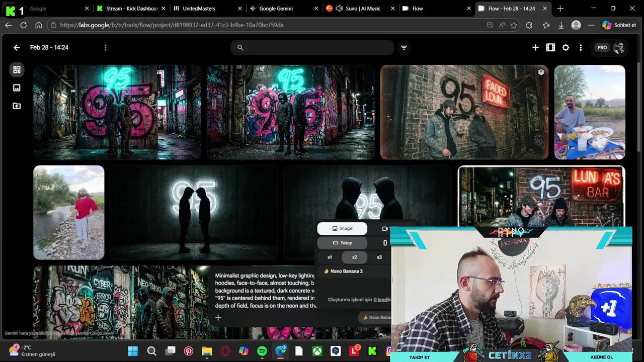This screenshot has height=362, width=644.
Task: Click the PRO badge
Action: [x=602, y=47]
